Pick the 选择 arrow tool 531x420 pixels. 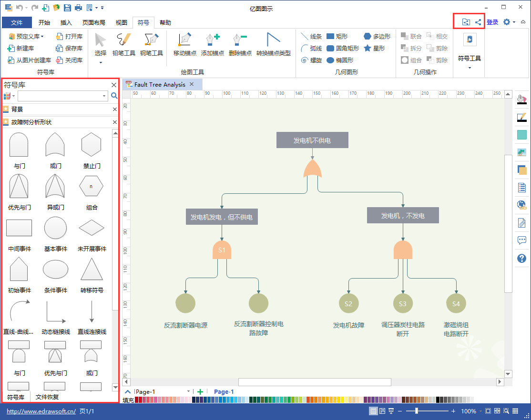click(x=100, y=44)
